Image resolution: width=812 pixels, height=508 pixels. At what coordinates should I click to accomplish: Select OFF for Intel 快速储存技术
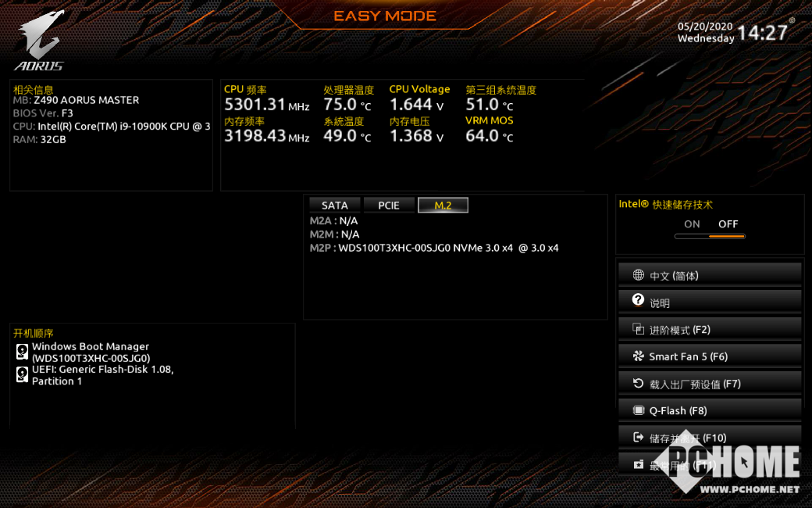728,224
